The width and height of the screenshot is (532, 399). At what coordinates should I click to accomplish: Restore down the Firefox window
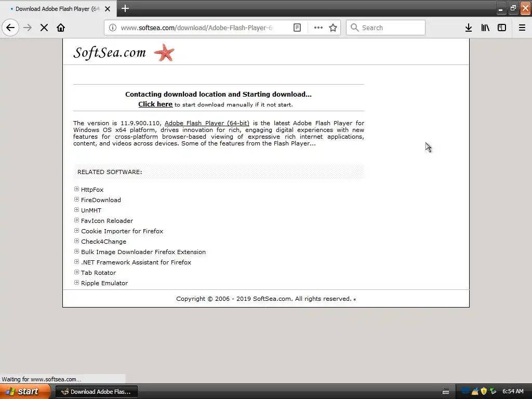tap(513, 8)
